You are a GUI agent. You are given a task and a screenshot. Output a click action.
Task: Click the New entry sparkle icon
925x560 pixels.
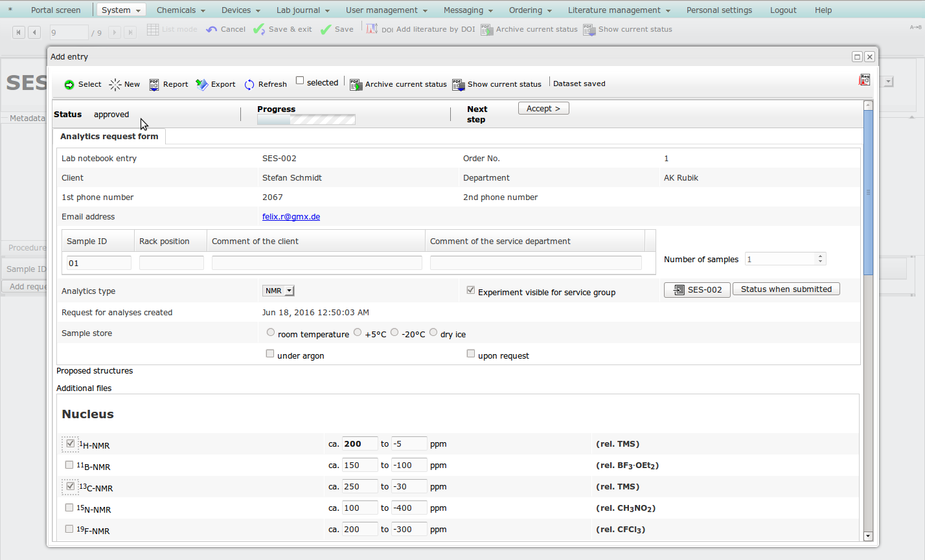point(115,85)
